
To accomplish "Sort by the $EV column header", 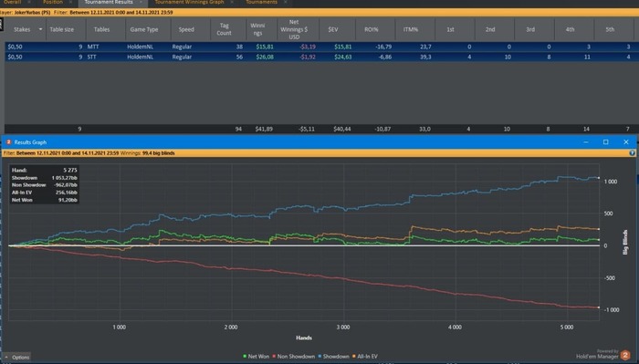I will 333,29.
